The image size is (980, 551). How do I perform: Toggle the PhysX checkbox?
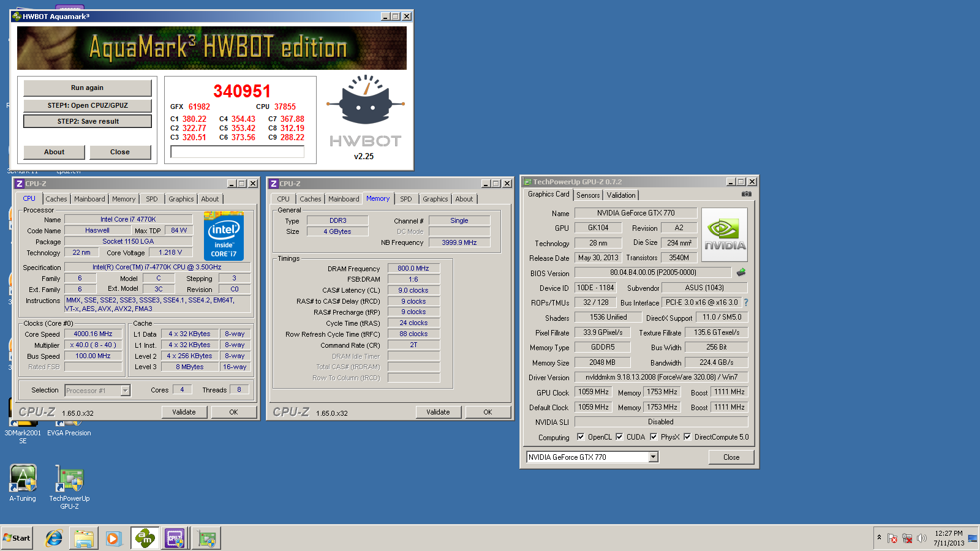pos(654,437)
